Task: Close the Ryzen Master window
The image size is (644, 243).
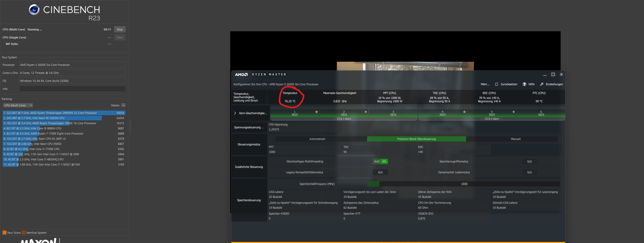Action: [561, 74]
